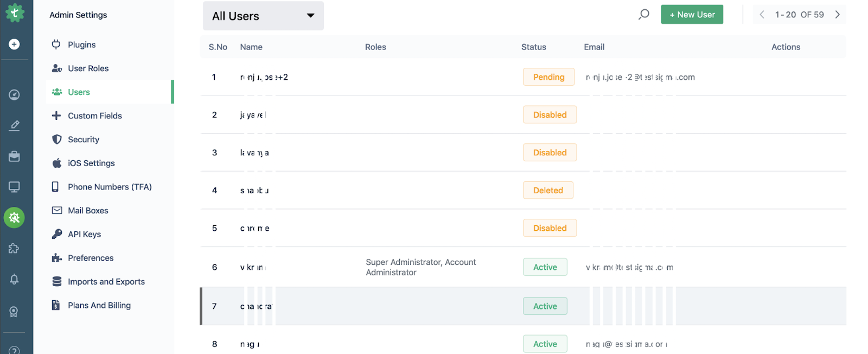Click Disabled status badge in row 3

point(550,153)
